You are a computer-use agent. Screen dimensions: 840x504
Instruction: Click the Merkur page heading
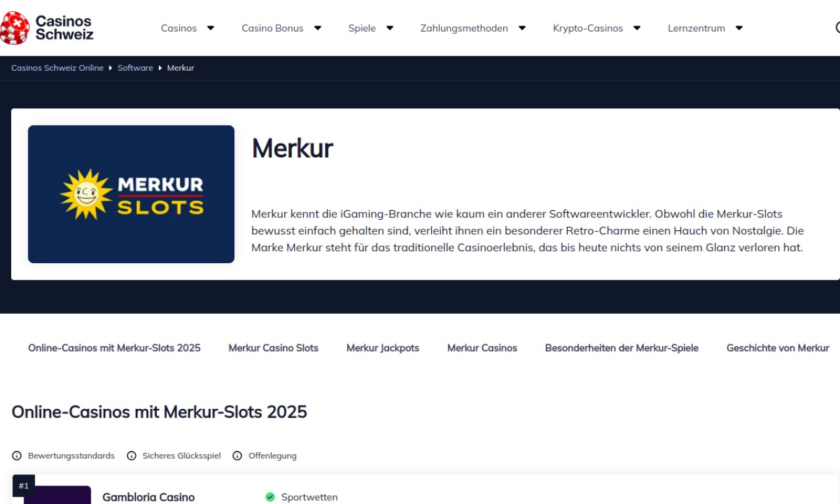click(292, 148)
